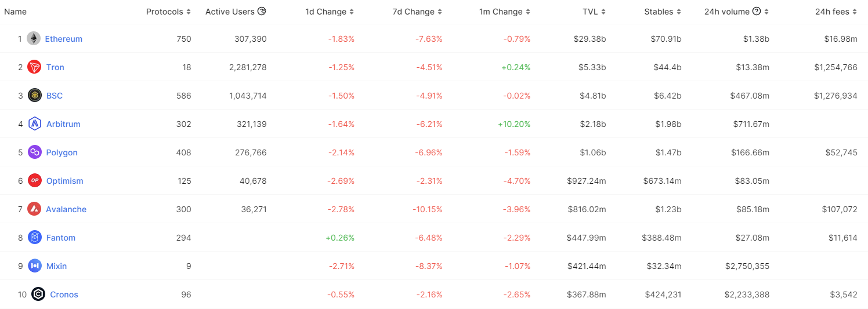Open the Cronos chain link
Screen dimensions: 868x309
64,295
